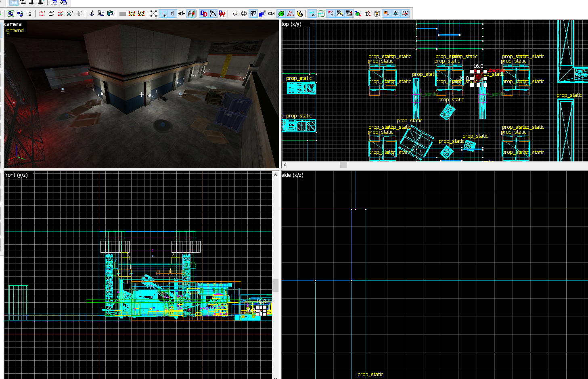Image resolution: width=588 pixels, height=379 pixels.
Task: Toggle cordon state striped icon
Action: point(132,13)
